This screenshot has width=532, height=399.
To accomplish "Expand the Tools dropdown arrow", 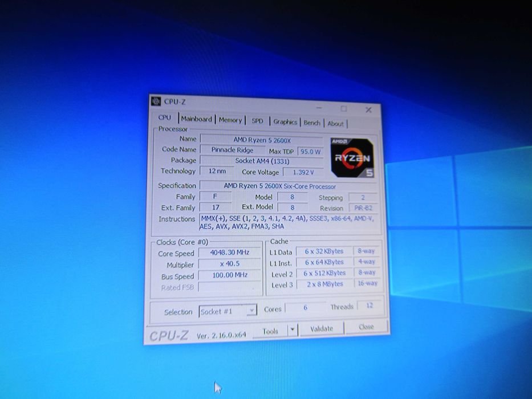I will [x=293, y=330].
